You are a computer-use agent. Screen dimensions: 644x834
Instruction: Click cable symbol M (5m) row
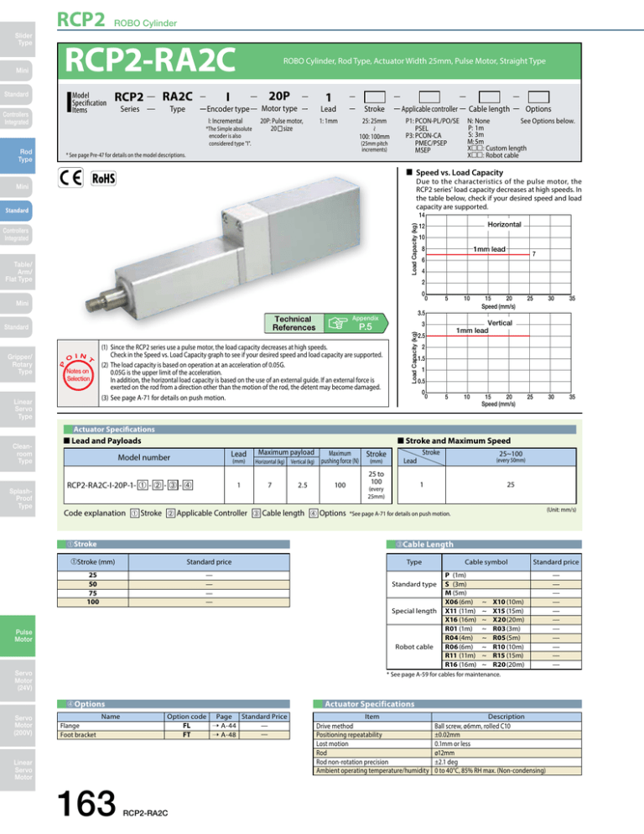[512, 593]
